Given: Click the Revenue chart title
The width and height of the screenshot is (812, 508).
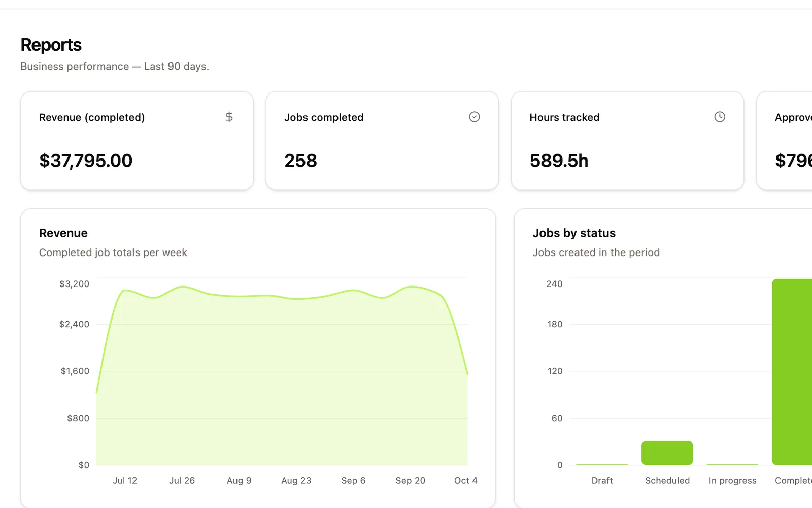Looking at the screenshot, I should pyautogui.click(x=63, y=233).
